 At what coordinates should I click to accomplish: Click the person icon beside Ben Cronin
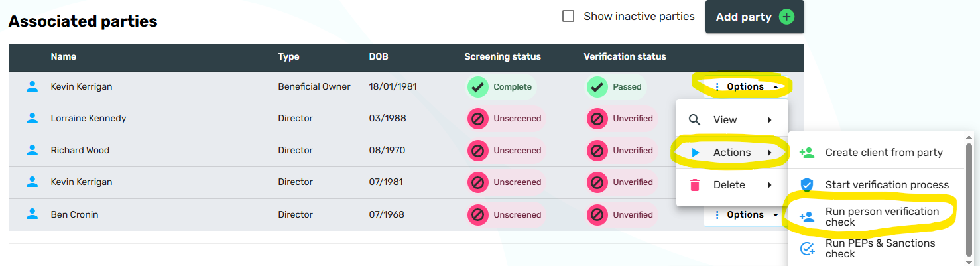(32, 214)
